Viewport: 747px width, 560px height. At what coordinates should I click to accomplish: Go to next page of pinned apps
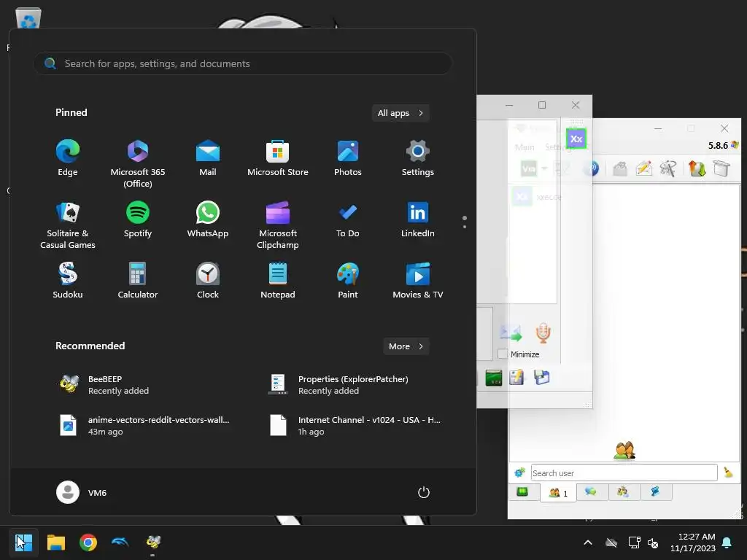point(465,227)
